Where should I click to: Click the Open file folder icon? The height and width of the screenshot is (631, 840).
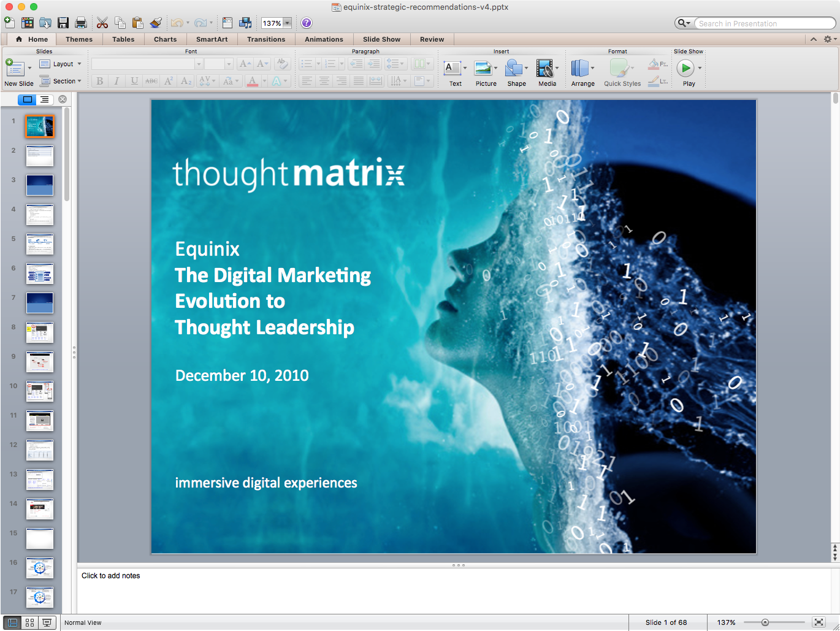coord(45,23)
